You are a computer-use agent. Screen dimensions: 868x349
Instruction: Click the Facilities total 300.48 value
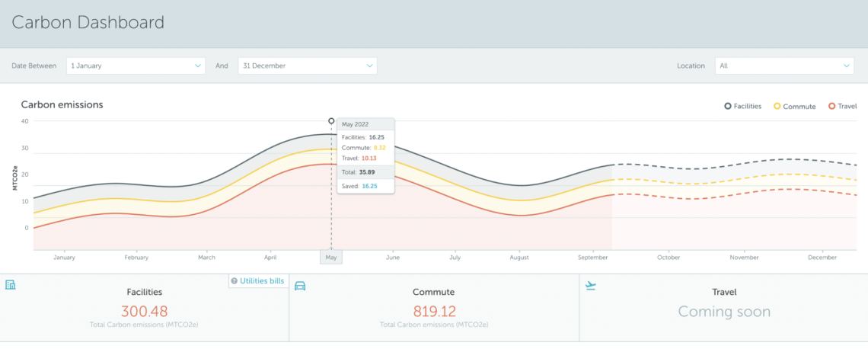(145, 312)
